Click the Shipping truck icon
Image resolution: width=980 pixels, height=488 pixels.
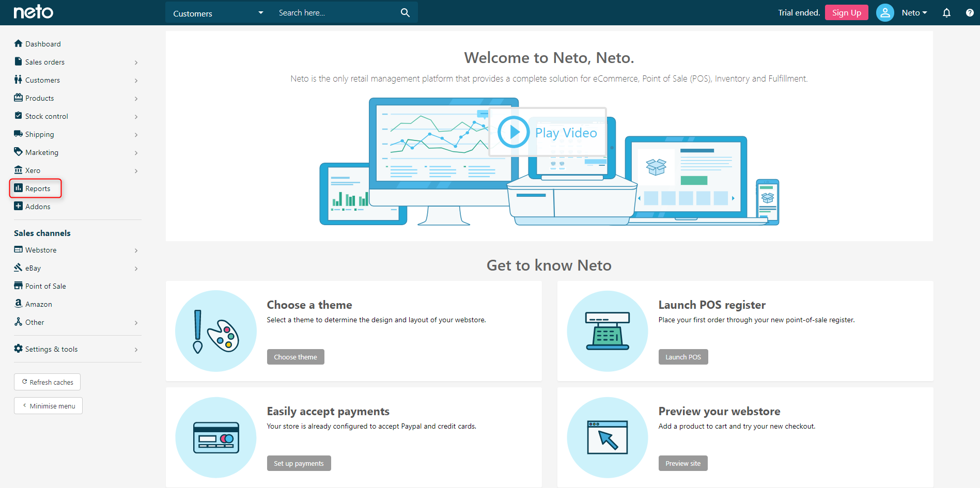coord(19,134)
